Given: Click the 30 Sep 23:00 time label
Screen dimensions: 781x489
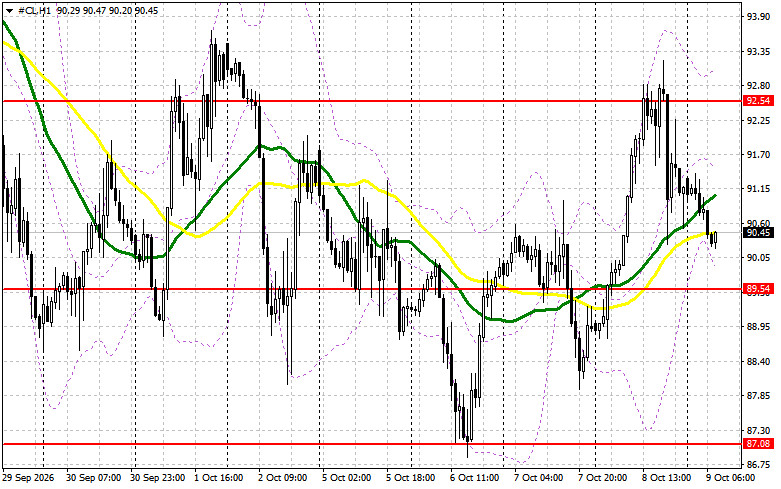Looking at the screenshot, I should [157, 478].
